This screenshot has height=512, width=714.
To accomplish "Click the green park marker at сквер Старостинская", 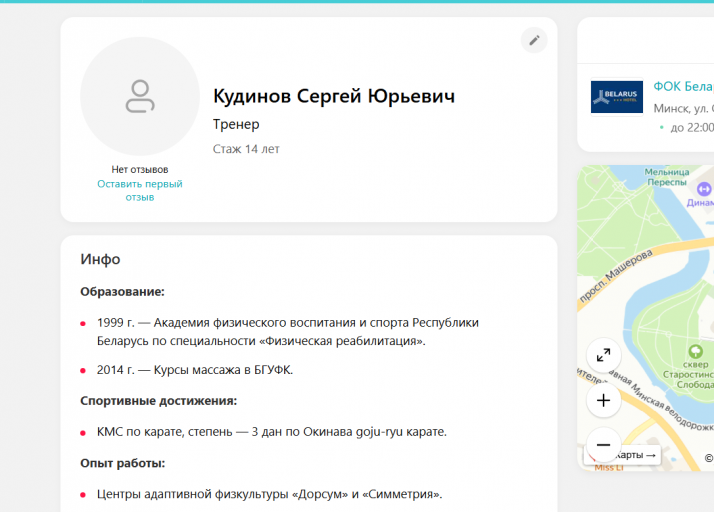I will tap(695, 351).
